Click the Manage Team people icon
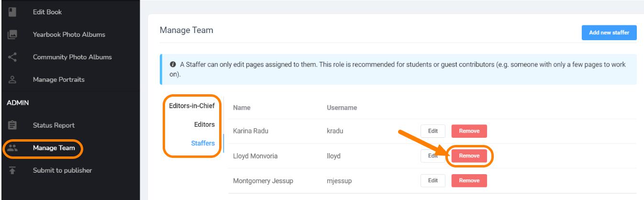The image size is (644, 200). 12,148
